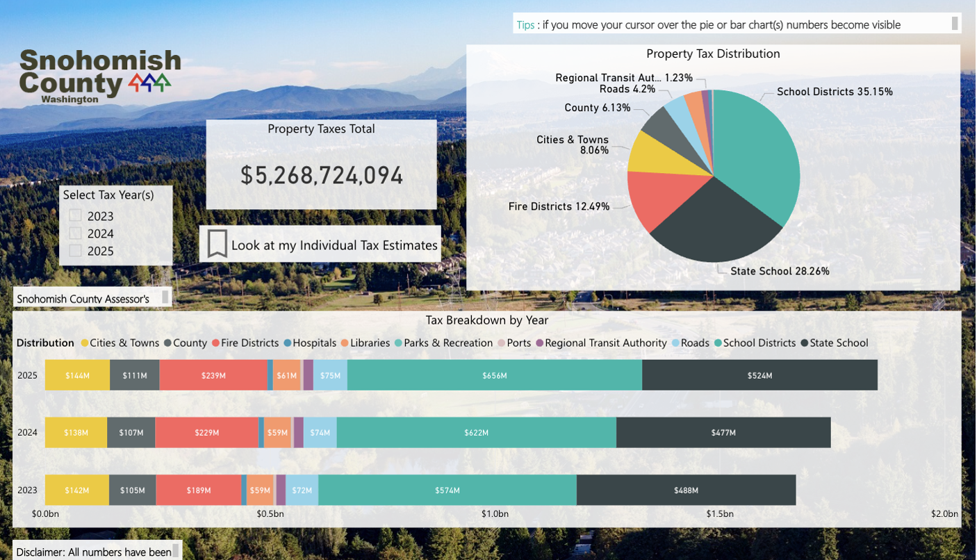Click the State School legend dot

point(805,343)
